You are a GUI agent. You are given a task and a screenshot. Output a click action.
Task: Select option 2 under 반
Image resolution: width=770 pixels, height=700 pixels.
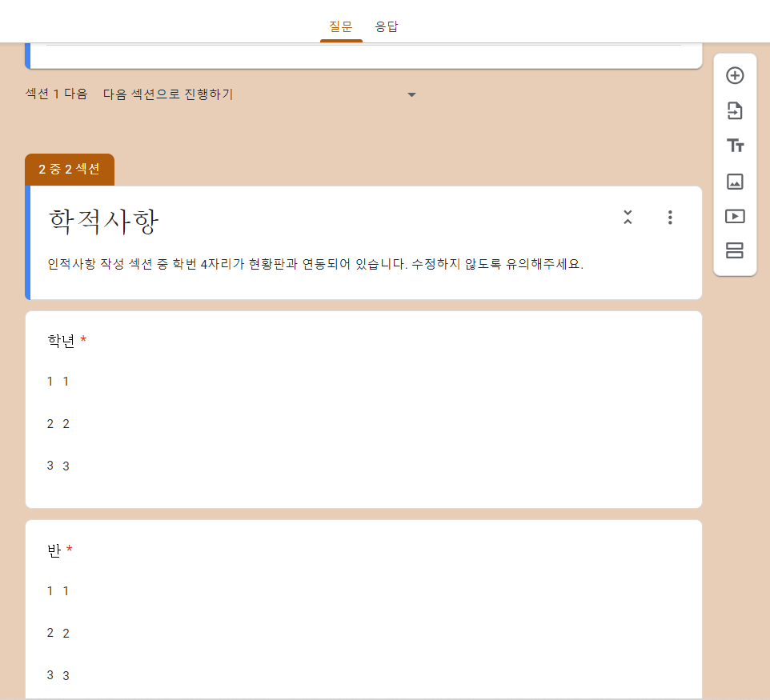point(58,634)
